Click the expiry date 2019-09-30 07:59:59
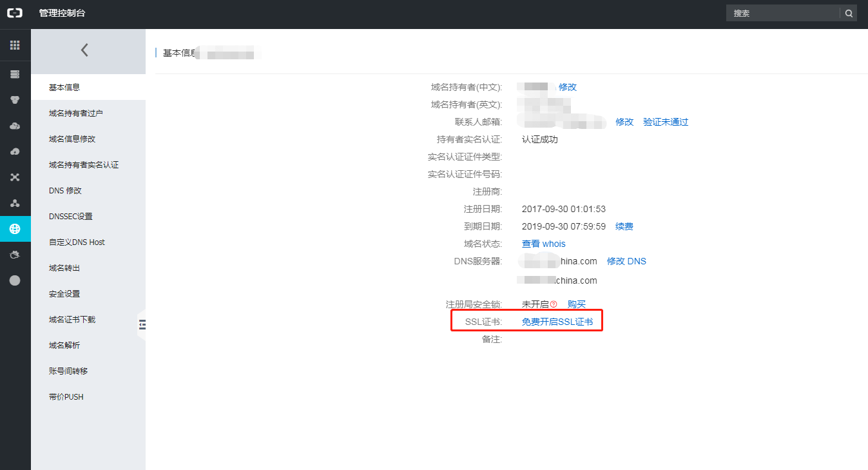The height and width of the screenshot is (470, 868). pyautogui.click(x=564, y=226)
